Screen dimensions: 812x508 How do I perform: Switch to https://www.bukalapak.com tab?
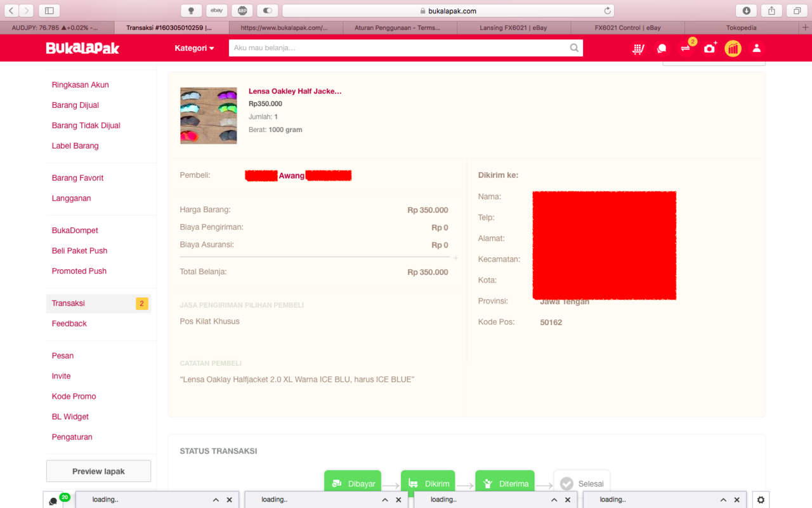(x=285, y=28)
